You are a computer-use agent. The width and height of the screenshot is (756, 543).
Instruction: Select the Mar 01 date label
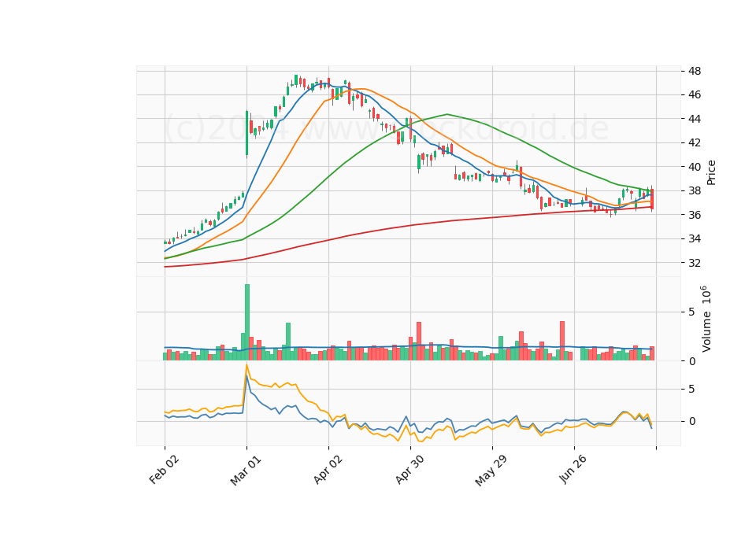point(246,469)
